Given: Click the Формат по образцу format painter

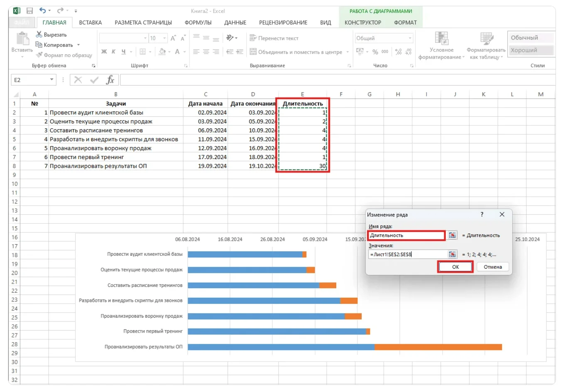Looking at the screenshot, I should pos(64,55).
